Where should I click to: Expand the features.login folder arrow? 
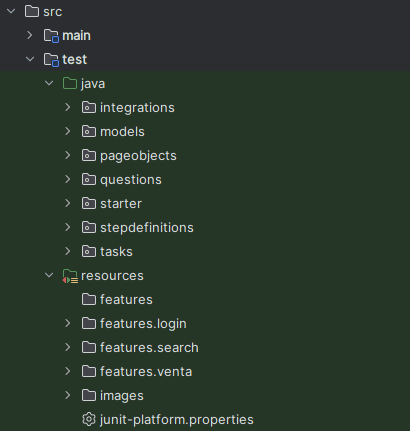pos(68,323)
